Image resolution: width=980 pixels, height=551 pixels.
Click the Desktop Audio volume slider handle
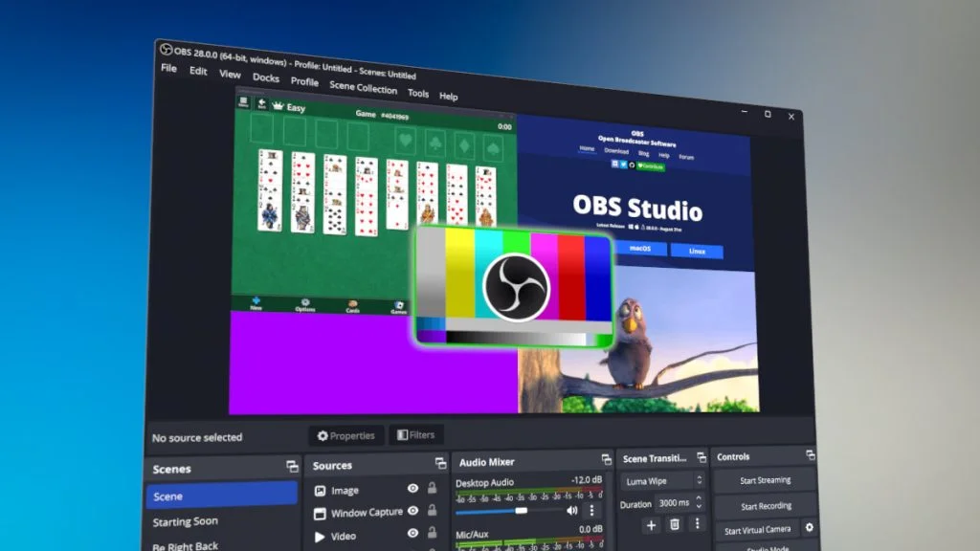[521, 511]
